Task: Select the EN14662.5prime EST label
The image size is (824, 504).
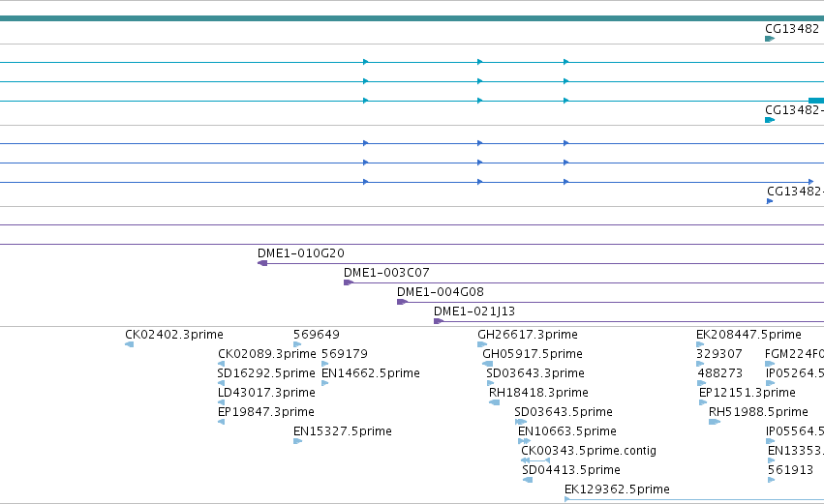Action: (x=371, y=373)
